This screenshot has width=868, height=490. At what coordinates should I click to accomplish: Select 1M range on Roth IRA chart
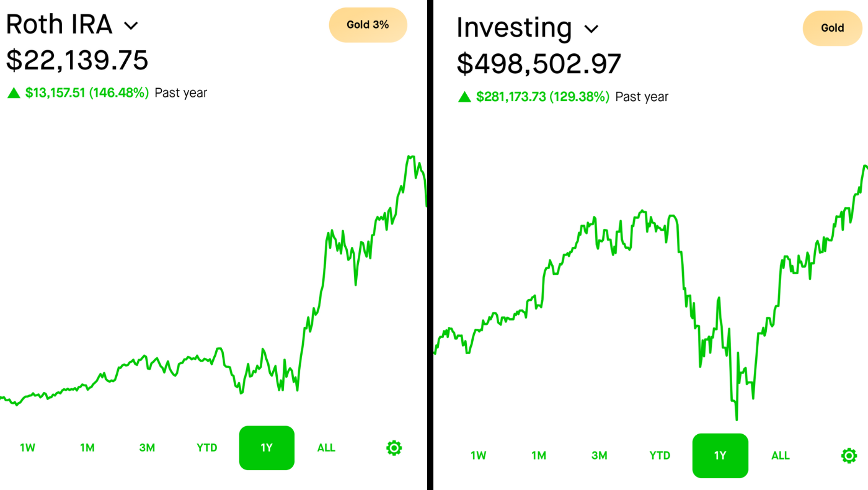coord(87,448)
